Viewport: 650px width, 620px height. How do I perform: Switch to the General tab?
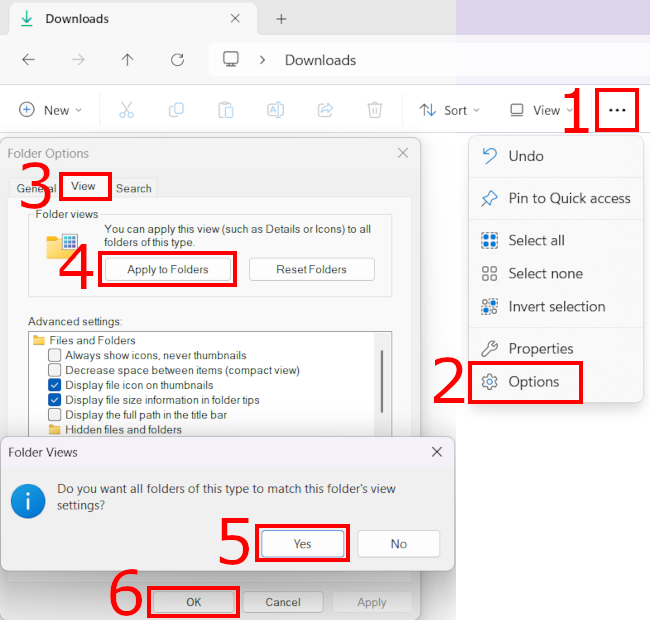pos(35,188)
